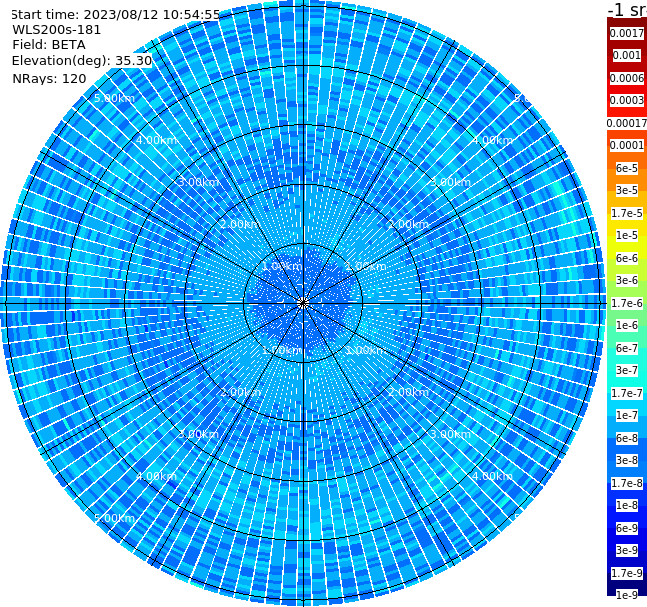Image resolution: width=647 pixels, height=607 pixels.
Task: Click the 1.7e-6 colorbar tick label
Action: click(627, 303)
